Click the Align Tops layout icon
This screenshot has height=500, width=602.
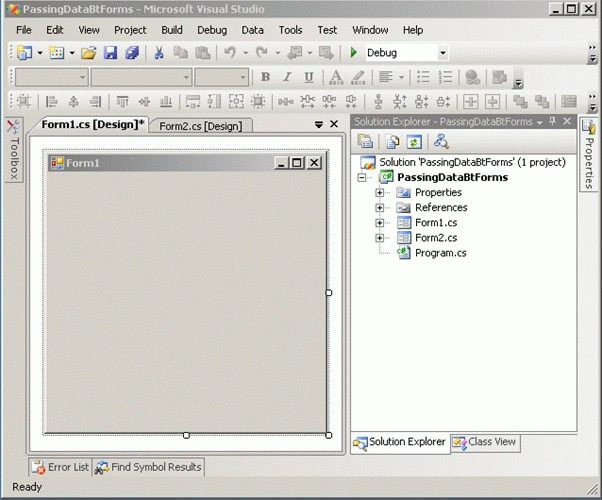122,102
